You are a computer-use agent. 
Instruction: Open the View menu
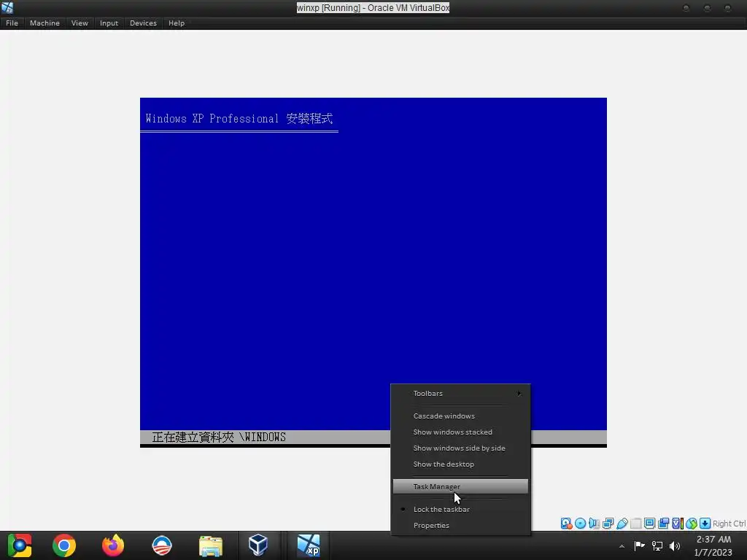tap(80, 23)
